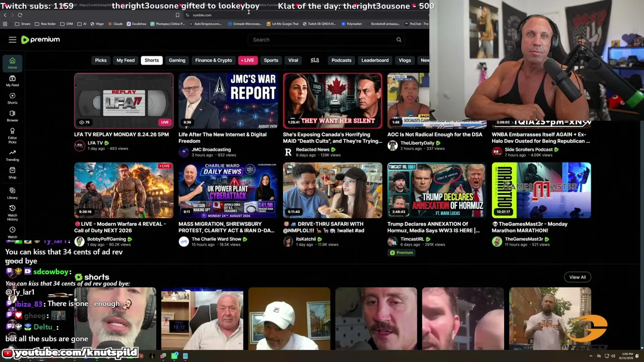The height and width of the screenshot is (362, 644).
Task: Open the Excalidraw bookmark
Action: (136, 24)
